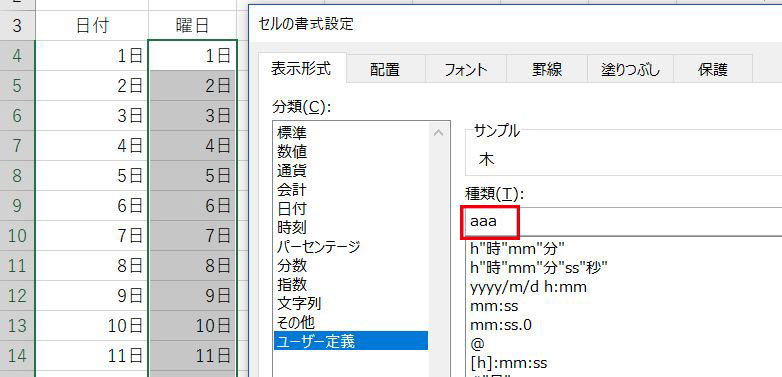
Task: Select the @ format entry
Action: [477, 344]
